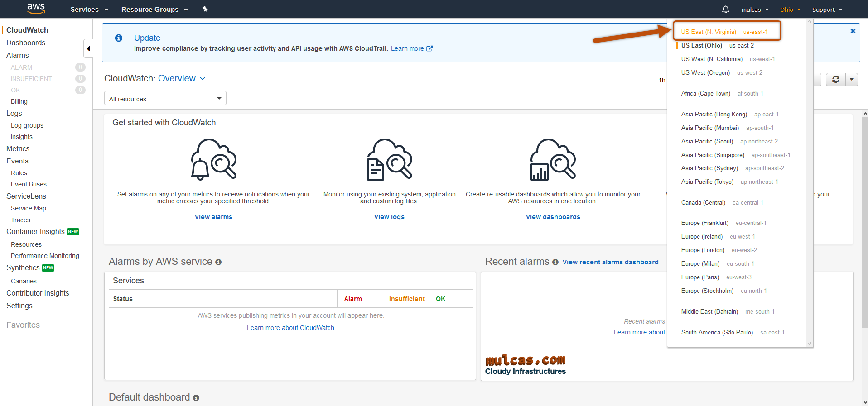This screenshot has width=868, height=406.
Task: Click the AWS logo home icon
Action: (36, 9)
